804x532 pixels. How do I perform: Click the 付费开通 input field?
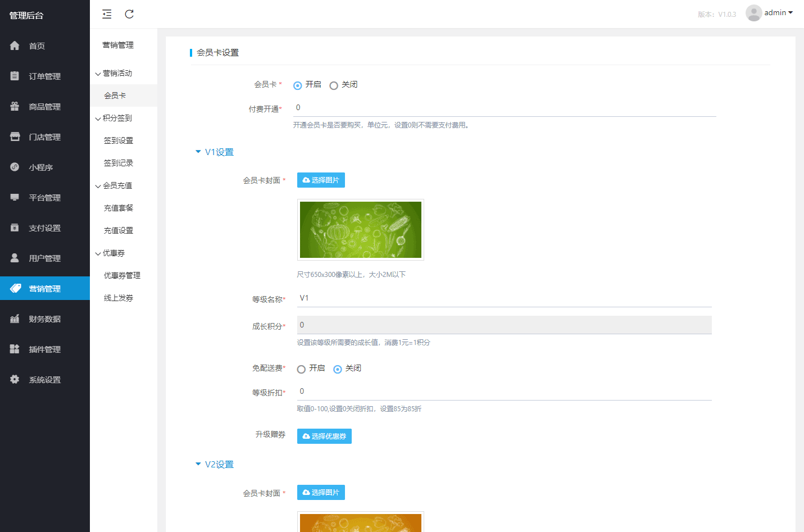pos(505,108)
